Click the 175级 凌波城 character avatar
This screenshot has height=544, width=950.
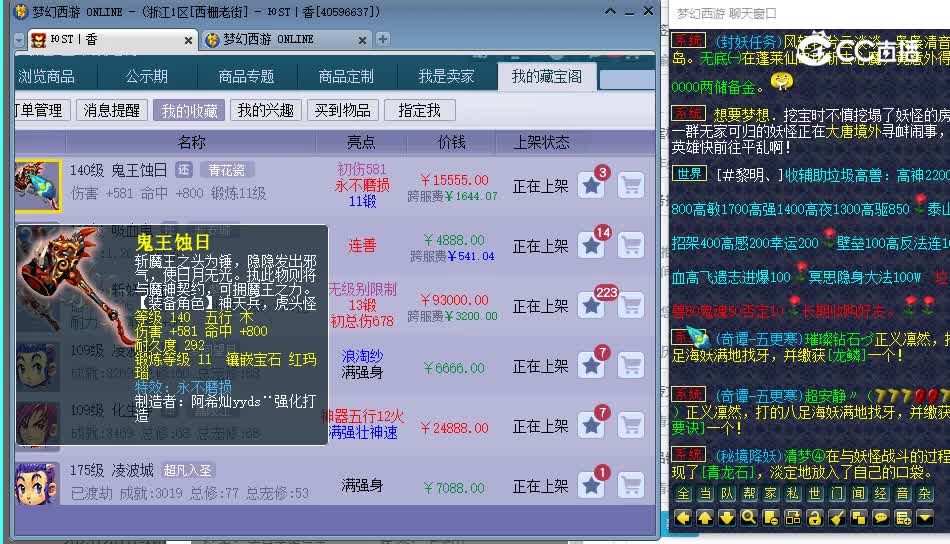[x=38, y=485]
